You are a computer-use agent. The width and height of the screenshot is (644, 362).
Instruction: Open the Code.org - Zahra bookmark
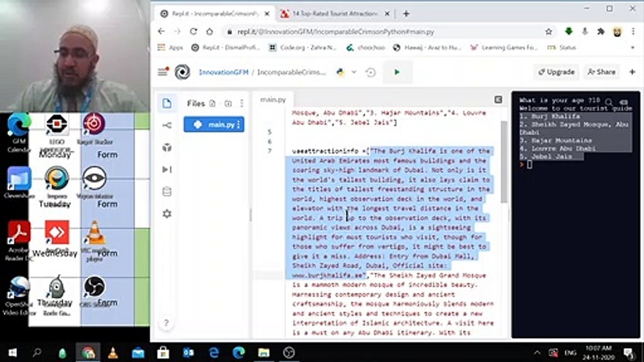pos(302,47)
